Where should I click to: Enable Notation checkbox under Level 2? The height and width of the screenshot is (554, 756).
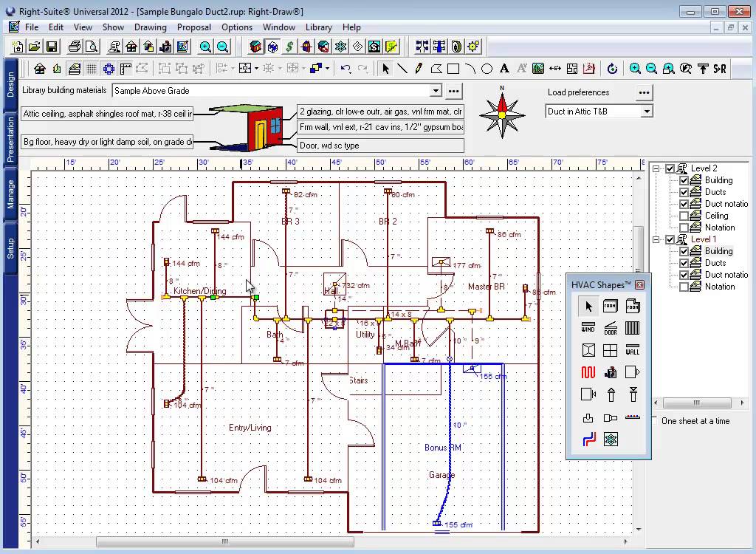(x=684, y=228)
